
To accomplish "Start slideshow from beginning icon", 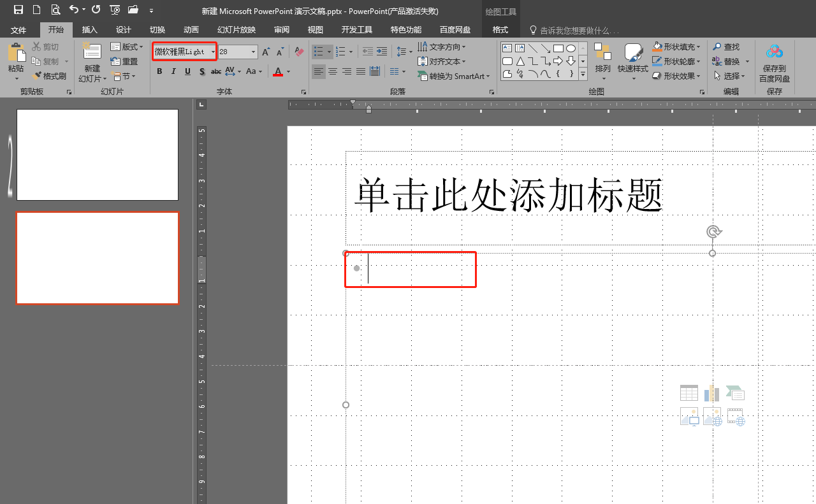I will pyautogui.click(x=115, y=10).
